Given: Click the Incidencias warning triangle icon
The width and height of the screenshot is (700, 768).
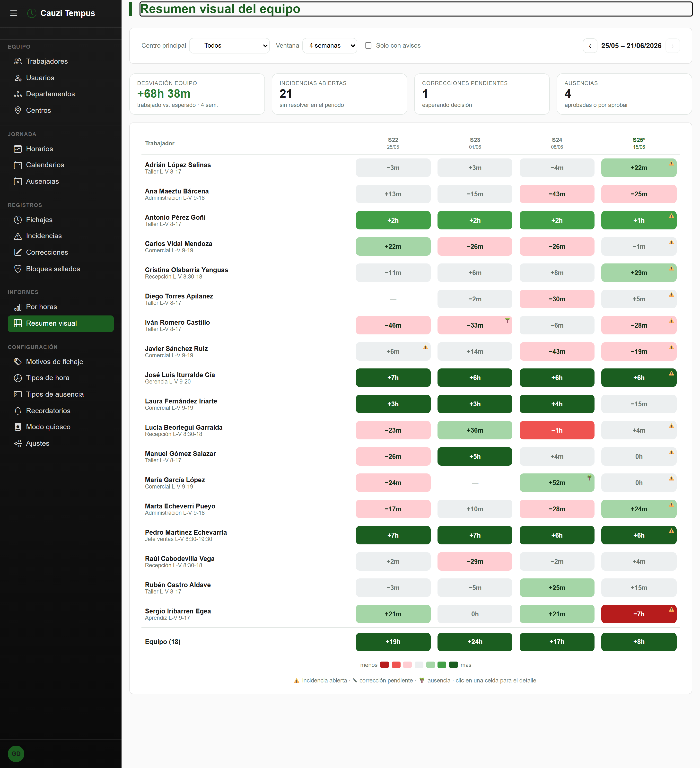Looking at the screenshot, I should coord(17,236).
